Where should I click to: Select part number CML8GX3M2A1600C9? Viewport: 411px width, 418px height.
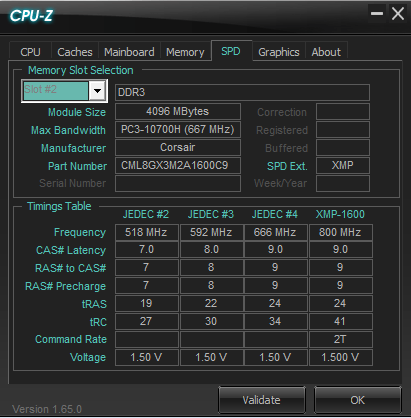(x=178, y=165)
